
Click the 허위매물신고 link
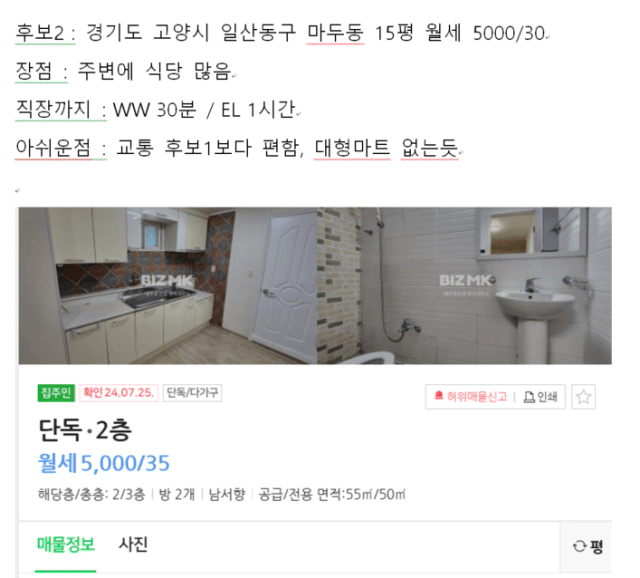471,396
